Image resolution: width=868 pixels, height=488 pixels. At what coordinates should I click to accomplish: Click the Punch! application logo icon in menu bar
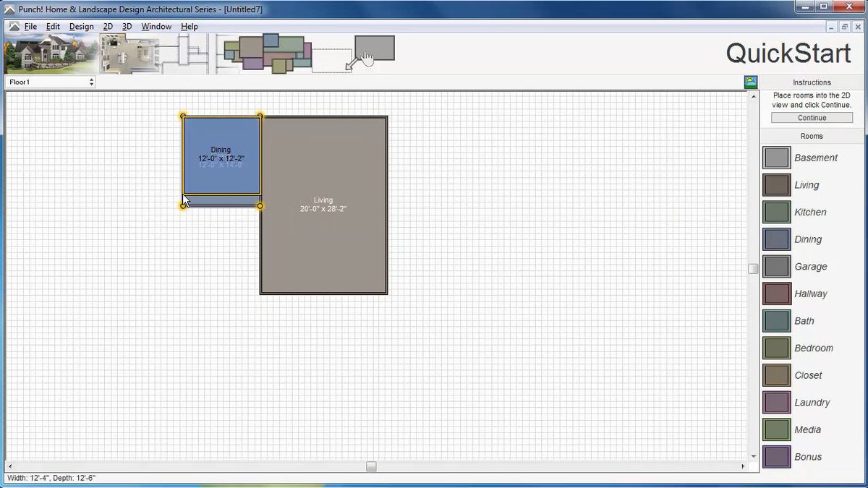[14, 27]
